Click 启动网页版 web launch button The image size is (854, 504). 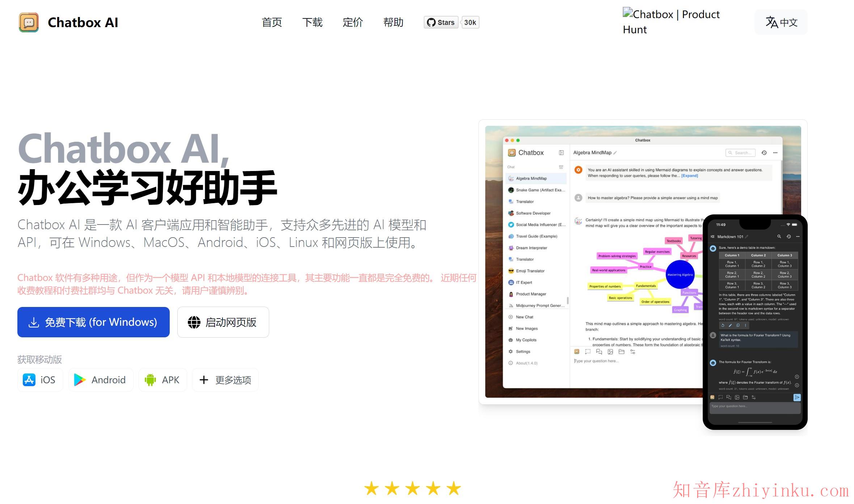point(223,322)
